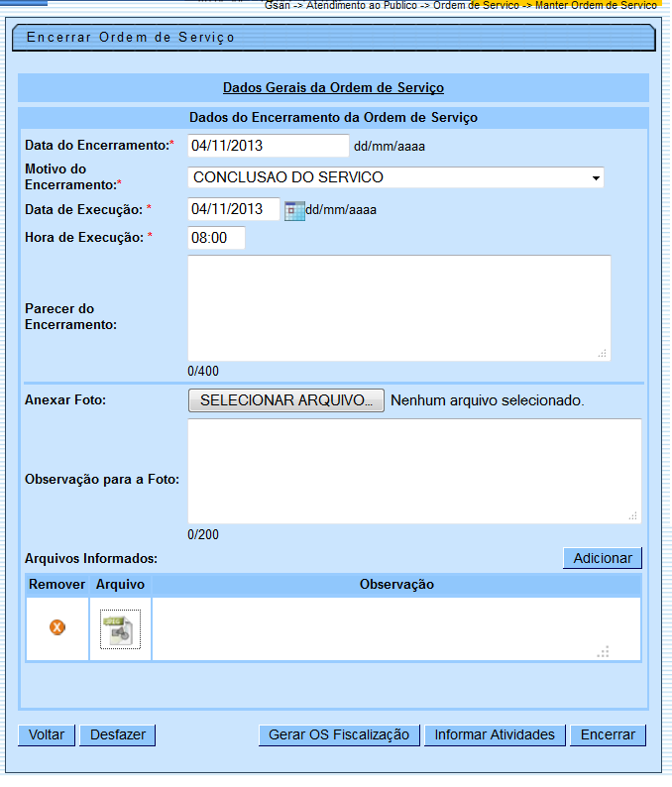
Task: Click Gerar OS Fiscalização button
Action: click(339, 734)
